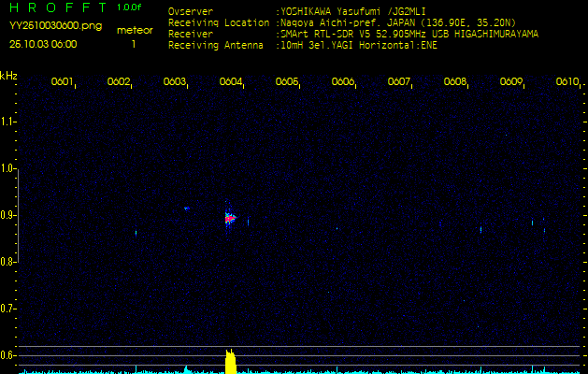Click the 25.10.03 06:00 timestamp
The height and width of the screenshot is (374, 588).
[x=44, y=44]
